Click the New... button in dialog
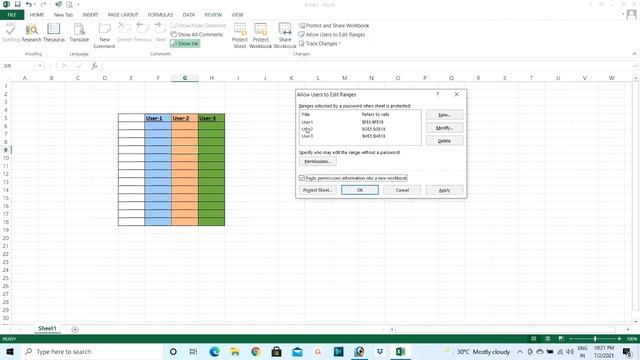 tap(444, 115)
